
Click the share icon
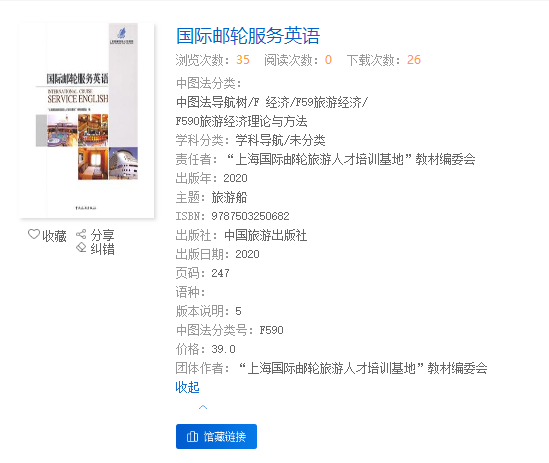(x=81, y=234)
